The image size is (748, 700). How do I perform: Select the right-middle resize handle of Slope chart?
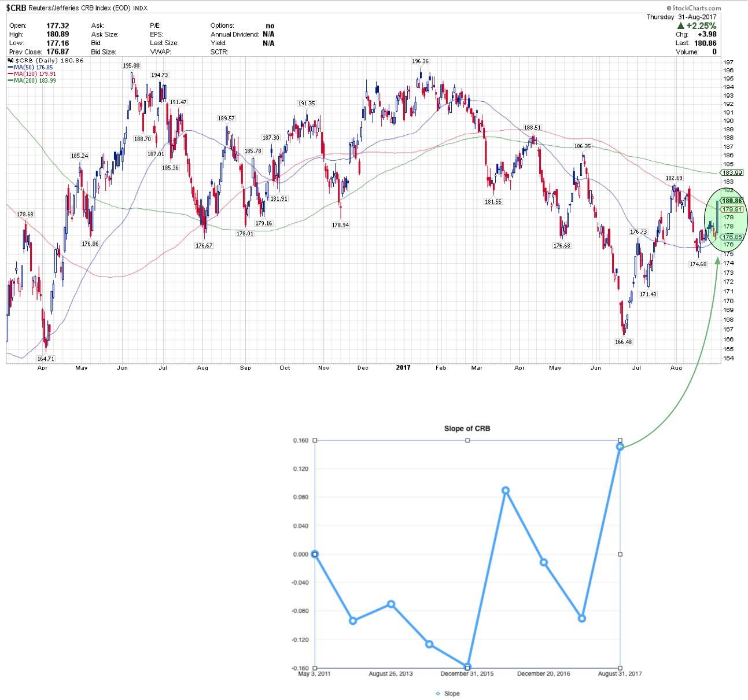(620, 554)
